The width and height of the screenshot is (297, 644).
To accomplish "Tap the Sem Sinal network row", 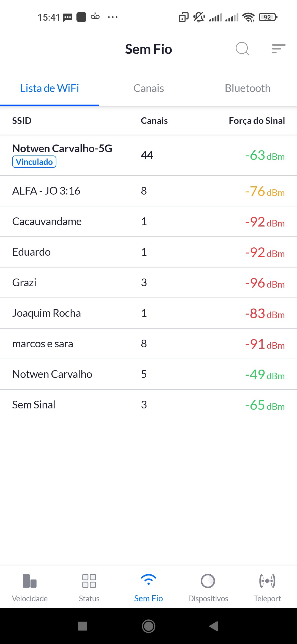I will [34, 405].
